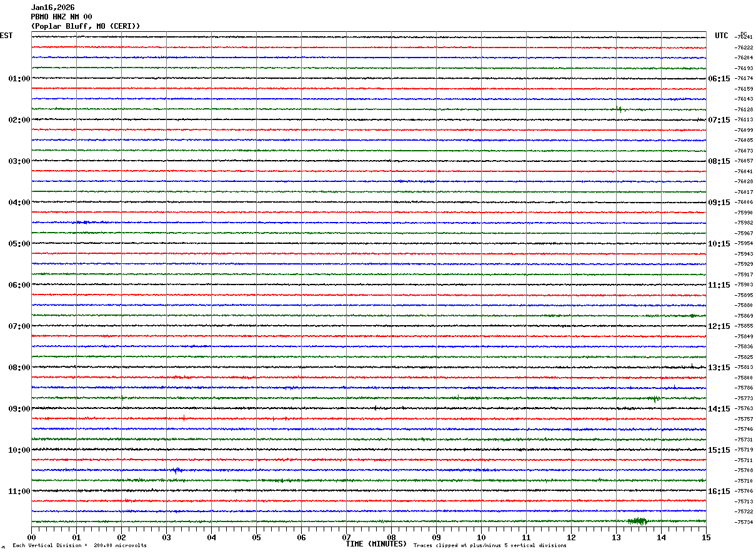This screenshot has height=554, width=756.
Task: Click the date text "Jan16,2026"
Action: tap(53, 8)
